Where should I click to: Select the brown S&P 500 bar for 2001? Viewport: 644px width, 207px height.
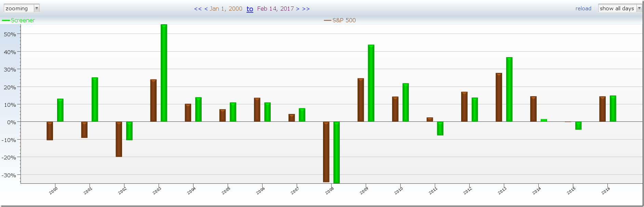point(84,130)
